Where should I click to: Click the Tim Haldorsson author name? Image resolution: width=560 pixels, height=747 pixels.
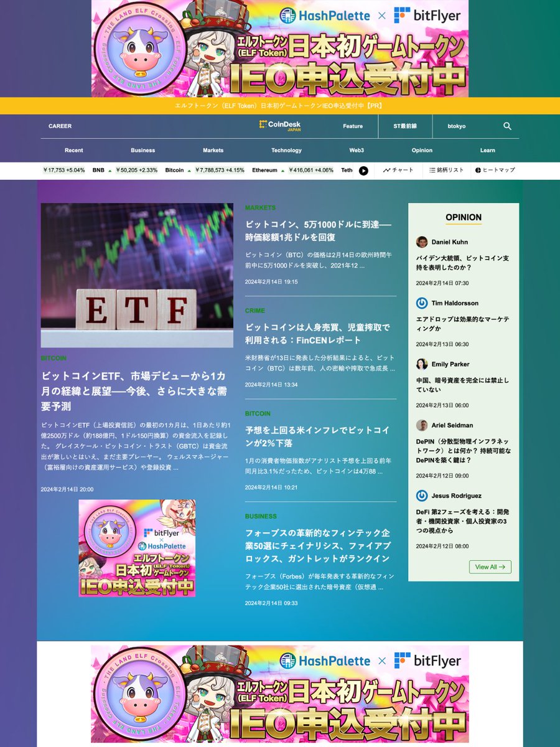point(455,303)
